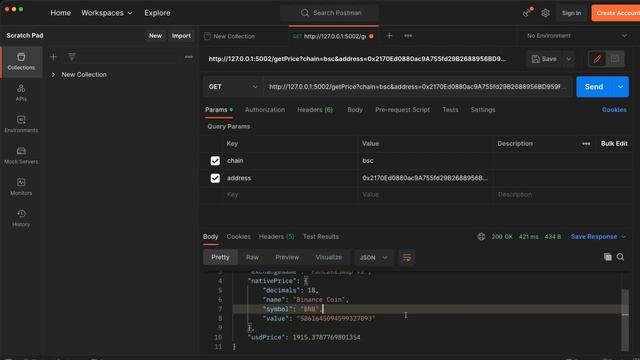Open the Save Response dropdown

click(x=598, y=237)
